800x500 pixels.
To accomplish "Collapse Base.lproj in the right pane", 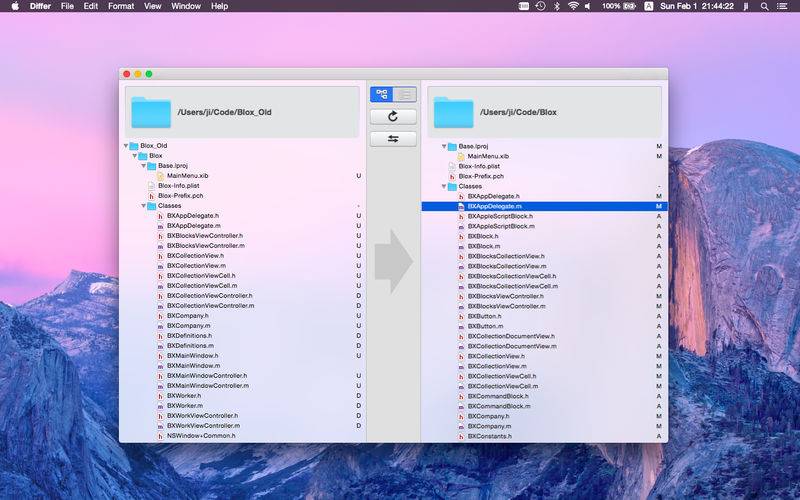I will pyautogui.click(x=444, y=146).
